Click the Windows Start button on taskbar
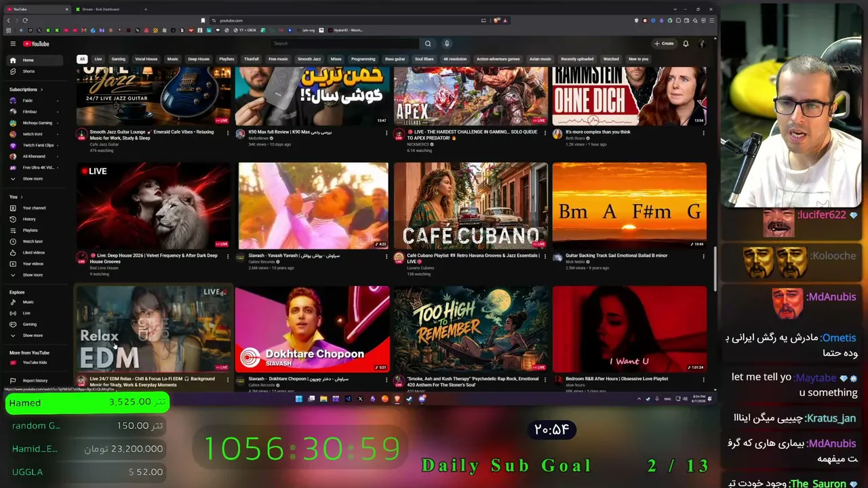This screenshot has height=488, width=868. click(x=298, y=399)
